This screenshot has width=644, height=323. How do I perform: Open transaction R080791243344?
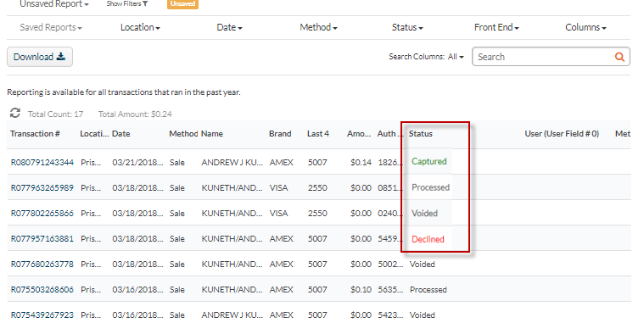click(42, 163)
